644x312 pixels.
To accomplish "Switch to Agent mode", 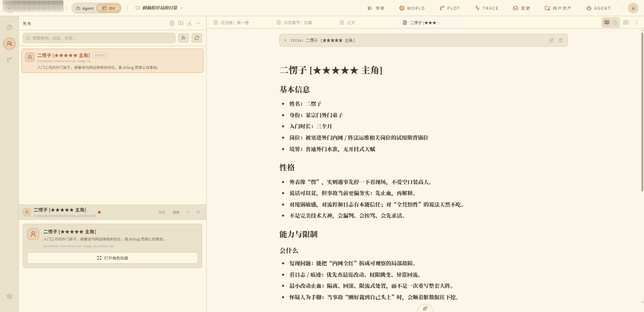I will 85,8.
